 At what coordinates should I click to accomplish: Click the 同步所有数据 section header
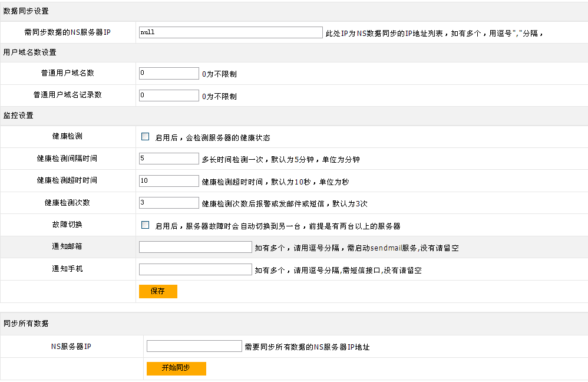pos(27,324)
